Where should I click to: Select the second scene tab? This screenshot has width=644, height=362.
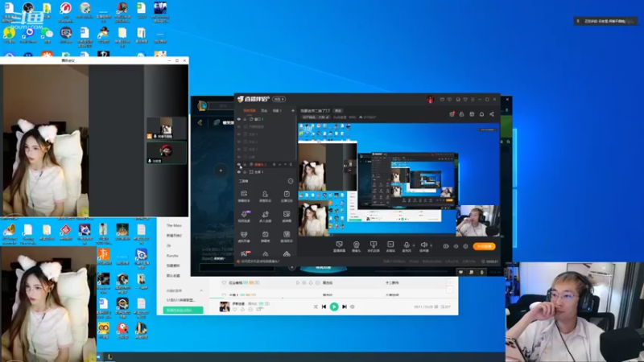(264, 110)
